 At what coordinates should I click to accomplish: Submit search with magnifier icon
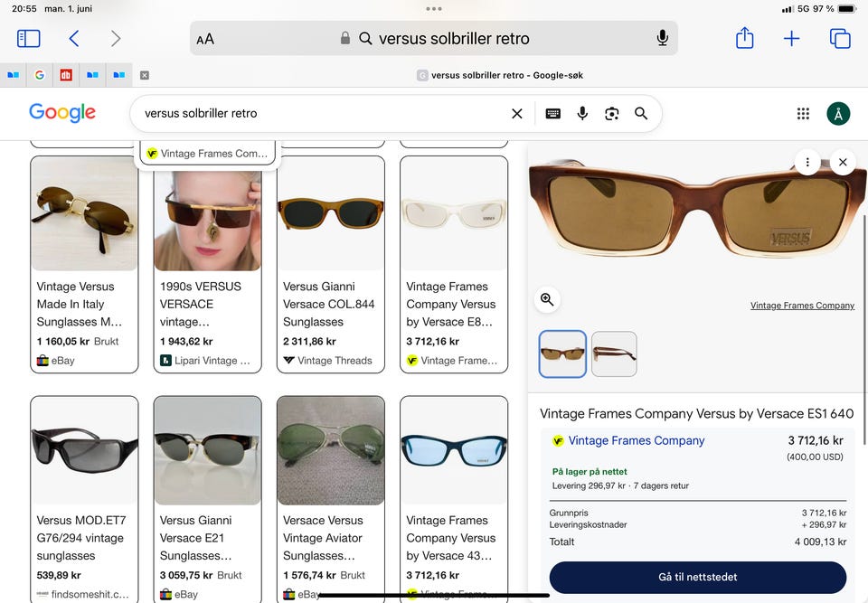point(641,114)
